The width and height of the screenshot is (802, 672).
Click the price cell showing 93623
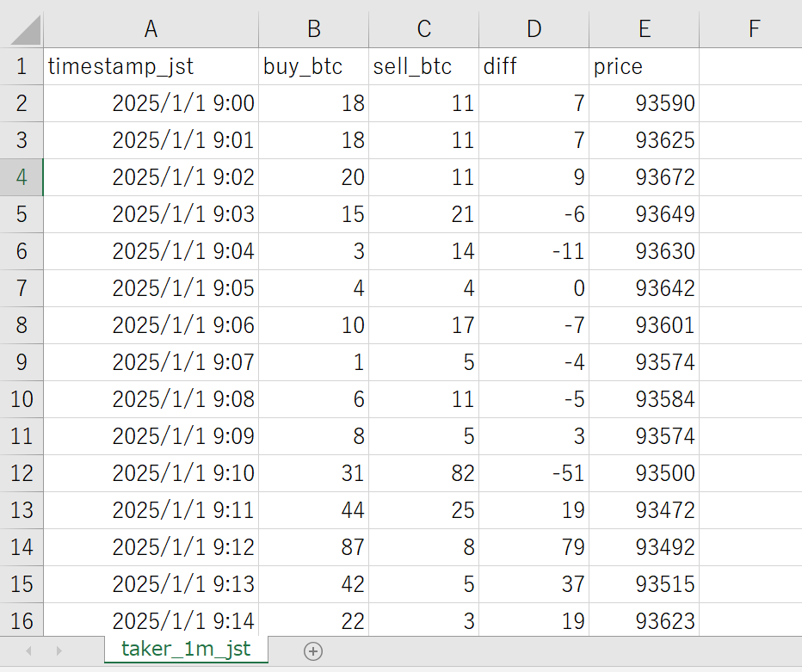point(644,620)
